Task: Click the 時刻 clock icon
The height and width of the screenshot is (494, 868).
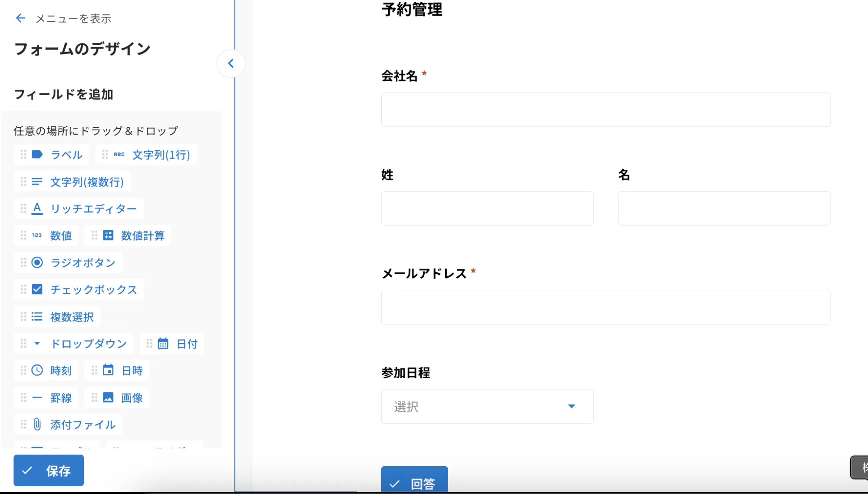Action: tap(37, 370)
